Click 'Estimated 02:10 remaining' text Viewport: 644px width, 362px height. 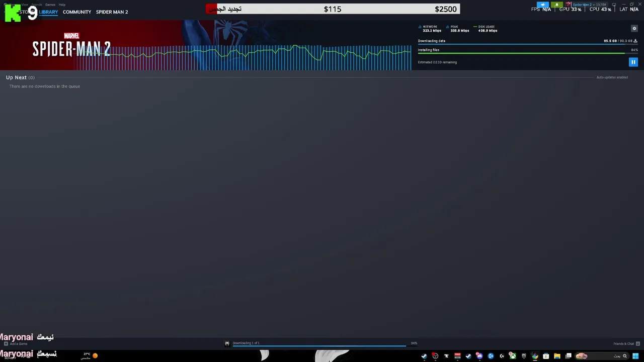click(x=437, y=62)
